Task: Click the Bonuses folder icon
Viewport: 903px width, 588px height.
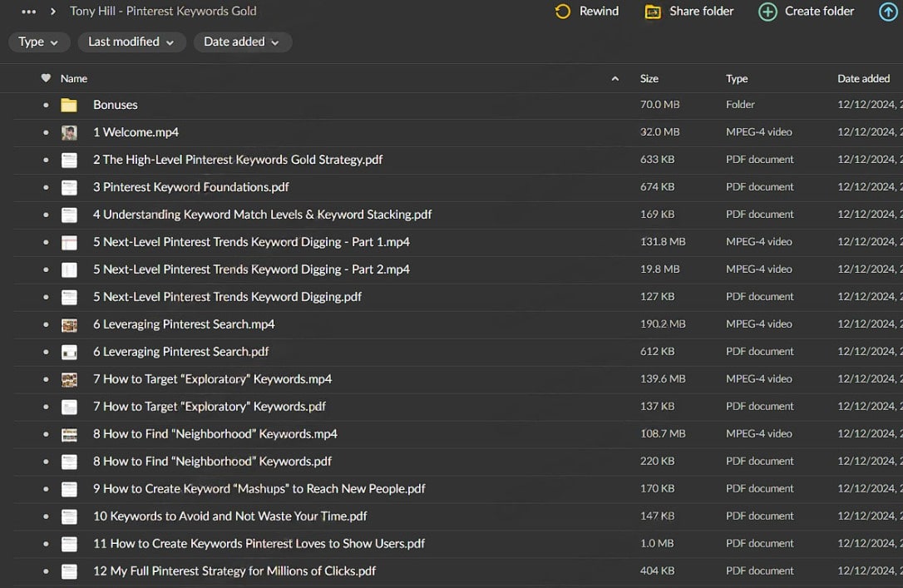Action: [69, 105]
